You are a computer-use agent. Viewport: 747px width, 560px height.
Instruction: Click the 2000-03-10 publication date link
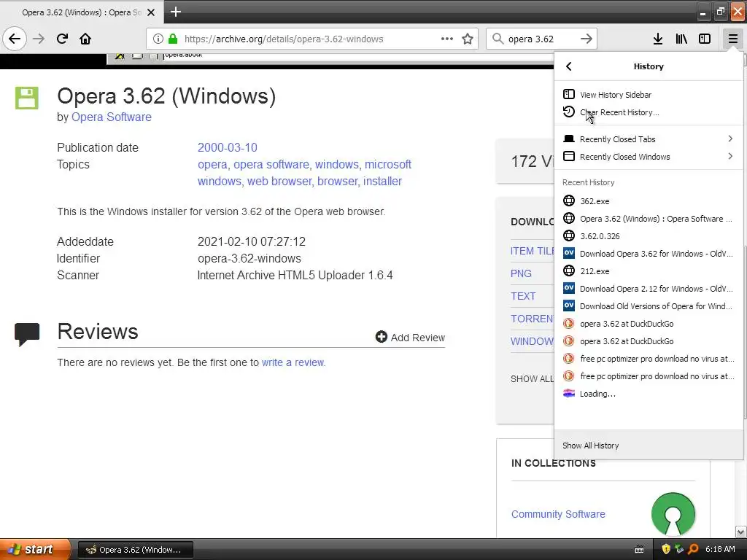click(x=228, y=147)
